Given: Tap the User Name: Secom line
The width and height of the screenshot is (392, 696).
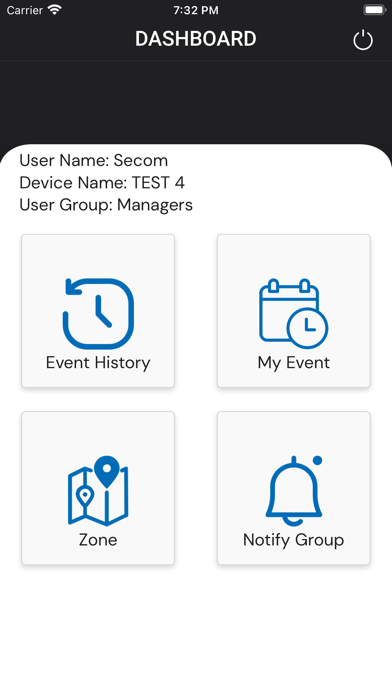Looking at the screenshot, I should (x=94, y=160).
